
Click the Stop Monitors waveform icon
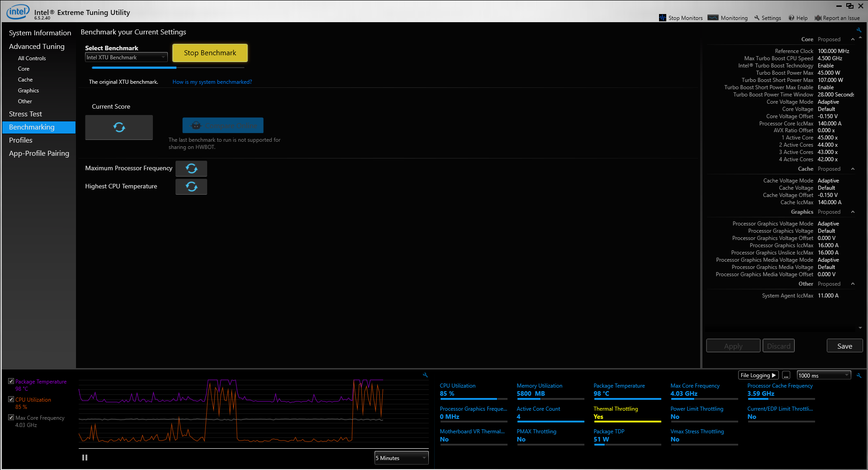(x=663, y=18)
